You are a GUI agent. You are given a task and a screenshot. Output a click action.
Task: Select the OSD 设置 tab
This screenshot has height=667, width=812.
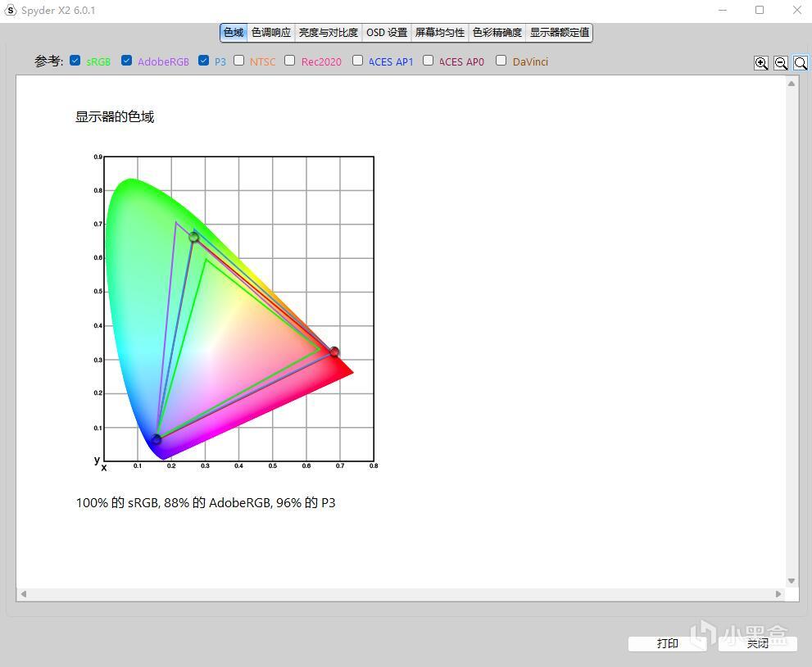tap(387, 33)
